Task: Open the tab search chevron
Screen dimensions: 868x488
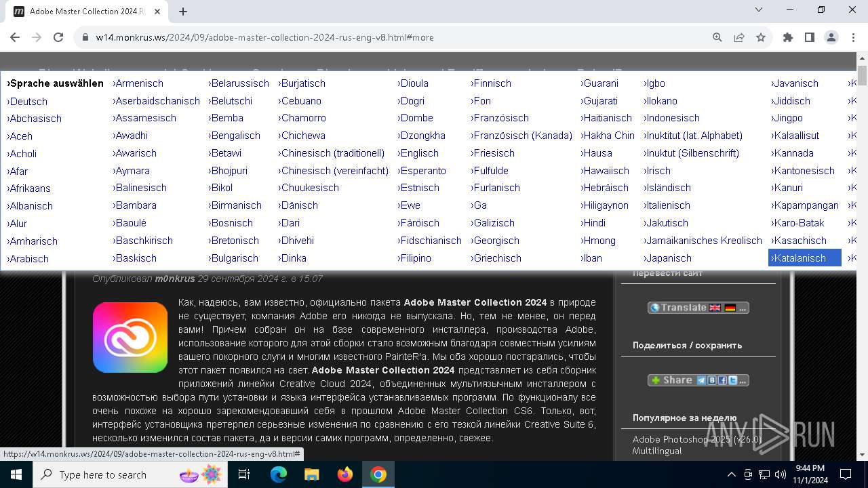Action: tap(759, 9)
